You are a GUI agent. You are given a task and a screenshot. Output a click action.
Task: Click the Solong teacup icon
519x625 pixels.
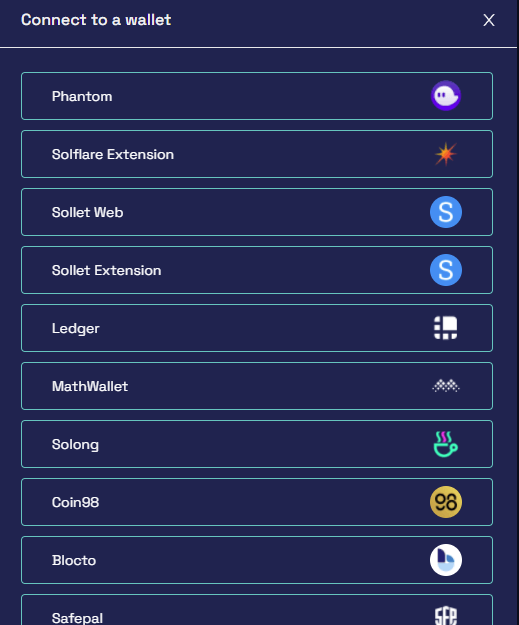click(446, 444)
